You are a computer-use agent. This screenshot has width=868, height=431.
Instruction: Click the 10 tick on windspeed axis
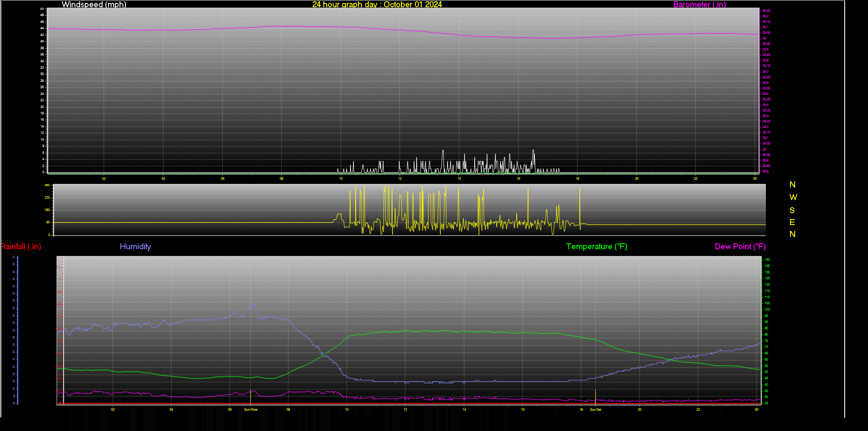pyautogui.click(x=42, y=139)
